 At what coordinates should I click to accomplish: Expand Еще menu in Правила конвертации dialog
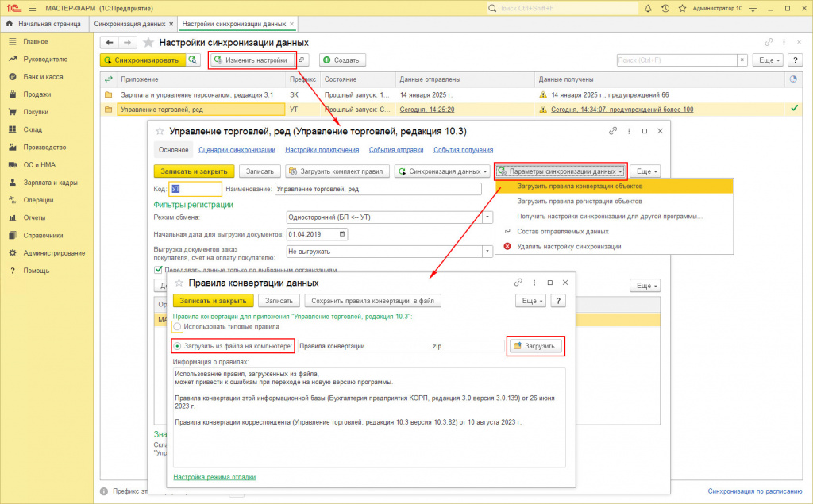tap(530, 301)
